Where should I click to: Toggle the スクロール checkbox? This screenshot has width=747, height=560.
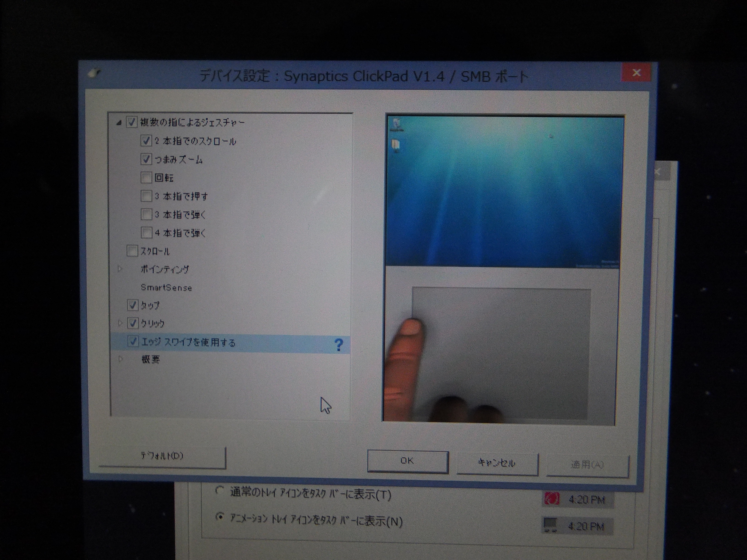[x=132, y=251]
